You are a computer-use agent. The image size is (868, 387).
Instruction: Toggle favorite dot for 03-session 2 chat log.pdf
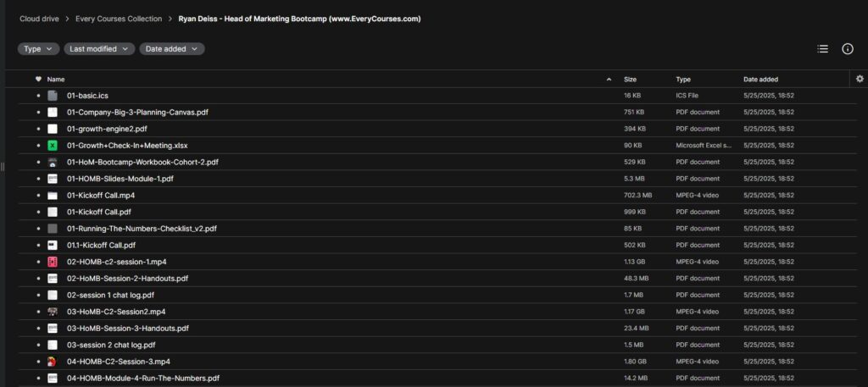point(38,345)
